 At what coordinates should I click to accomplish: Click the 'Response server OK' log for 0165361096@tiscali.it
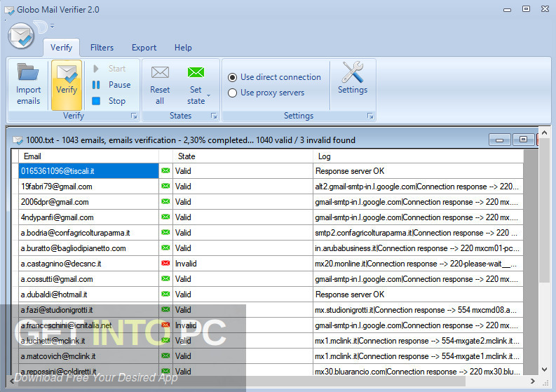(x=418, y=171)
